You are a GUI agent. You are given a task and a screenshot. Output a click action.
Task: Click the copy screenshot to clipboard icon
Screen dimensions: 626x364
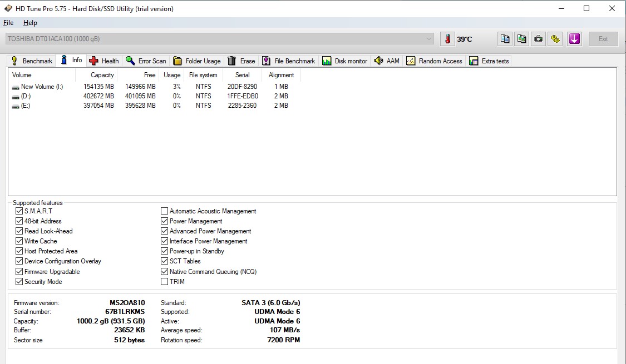coord(521,39)
